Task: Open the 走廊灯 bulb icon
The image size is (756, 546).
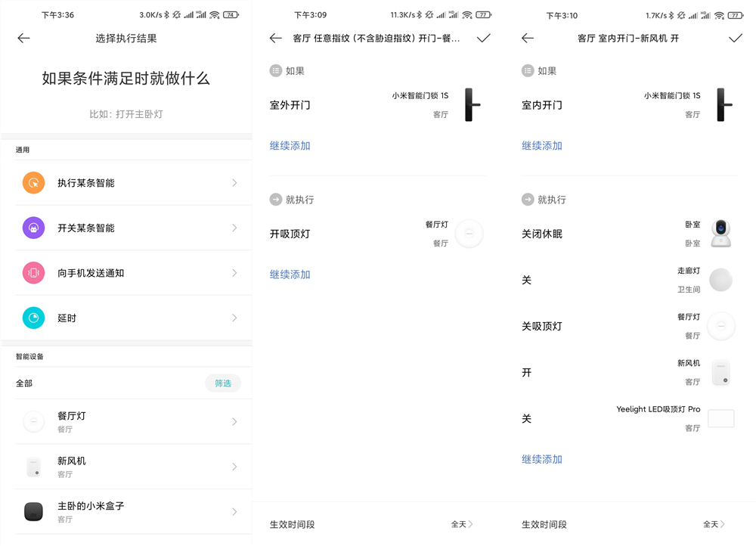Action: [x=720, y=280]
